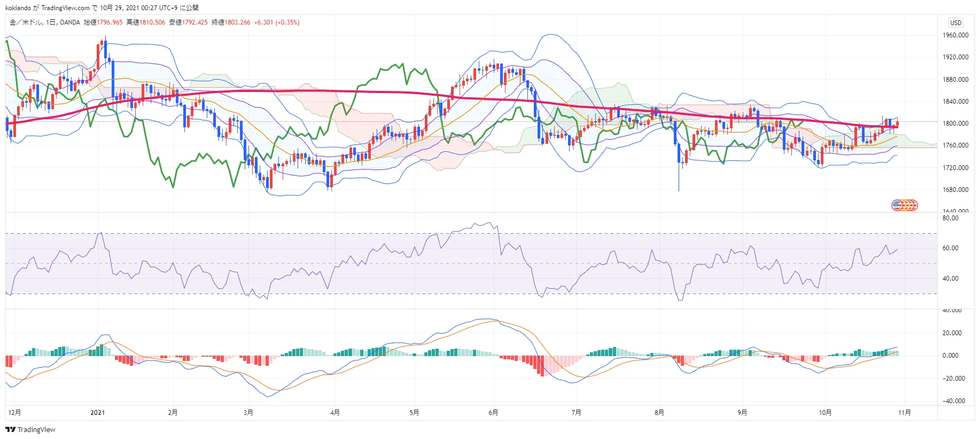Click the 1960.000 price scale label
The height and width of the screenshot is (439, 980).
[955, 35]
